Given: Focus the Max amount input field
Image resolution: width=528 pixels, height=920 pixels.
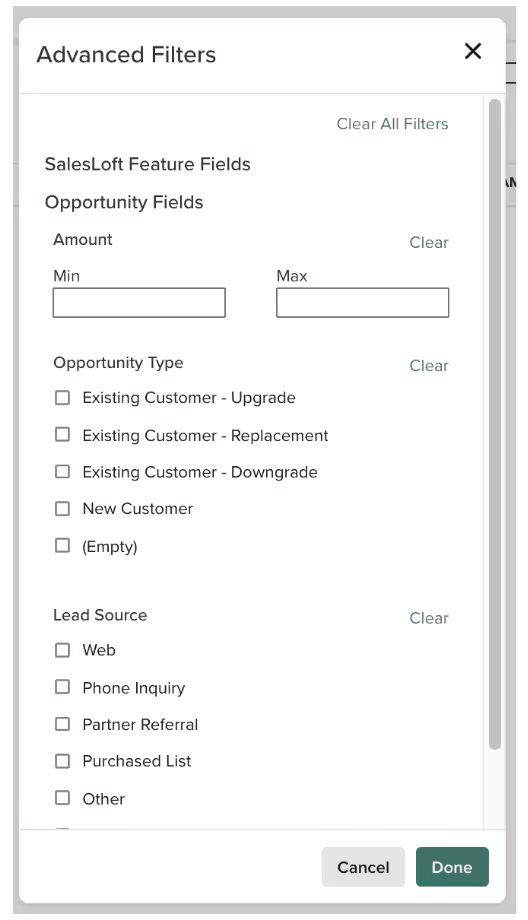Looking at the screenshot, I should tap(363, 303).
